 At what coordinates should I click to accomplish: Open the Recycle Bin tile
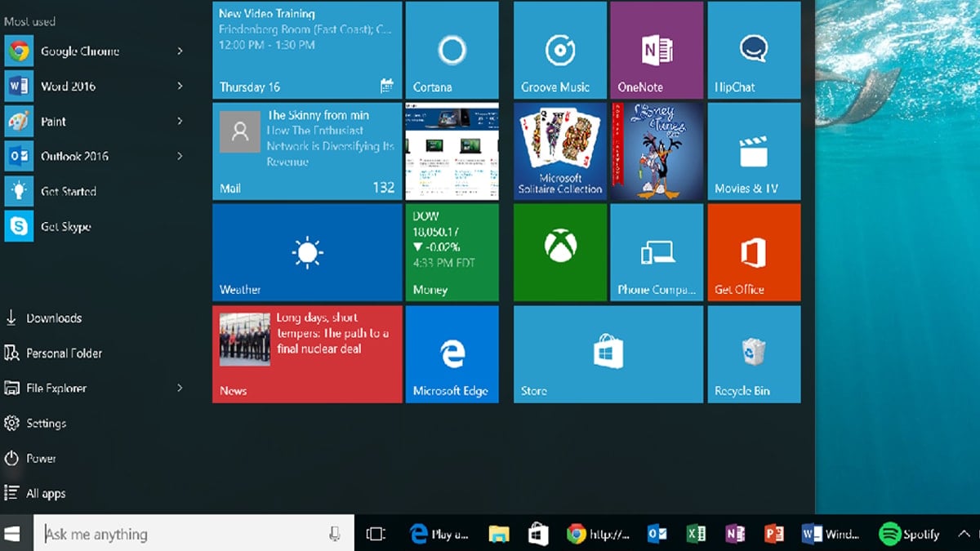[753, 354]
